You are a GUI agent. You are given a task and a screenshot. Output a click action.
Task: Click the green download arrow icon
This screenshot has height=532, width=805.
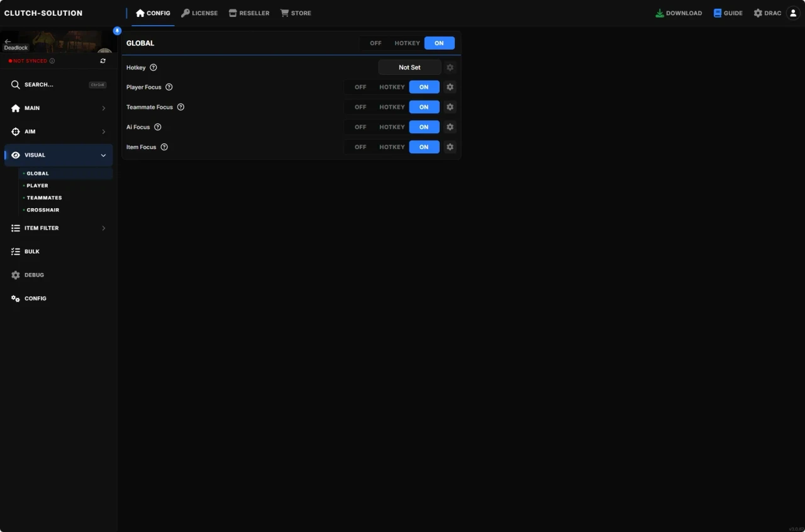click(x=660, y=13)
